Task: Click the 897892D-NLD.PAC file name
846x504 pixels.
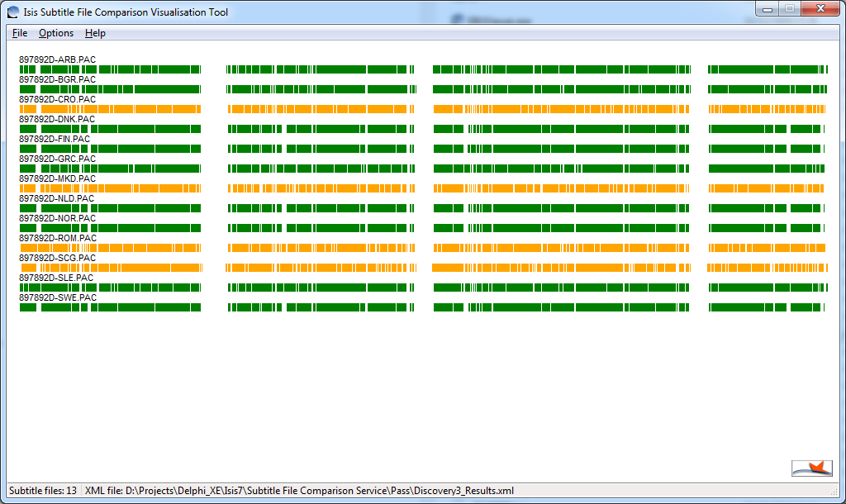Action: pos(56,198)
